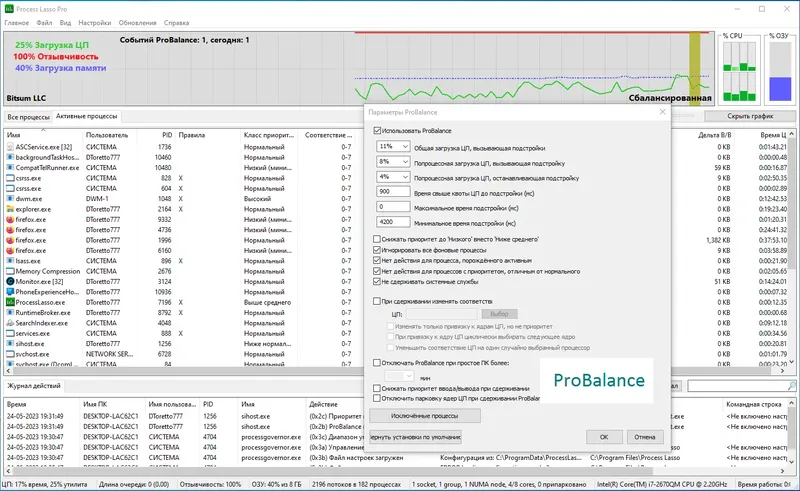
Task: Click the explorer.exe folder icon
Action: [10, 209]
